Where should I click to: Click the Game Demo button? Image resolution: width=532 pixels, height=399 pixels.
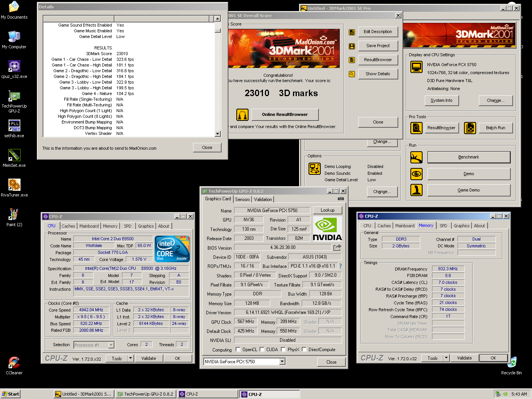click(x=469, y=190)
